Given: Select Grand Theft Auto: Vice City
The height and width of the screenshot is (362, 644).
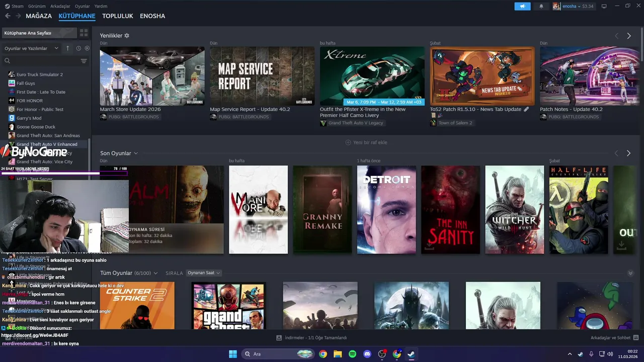Looking at the screenshot, I should pyautogui.click(x=45, y=162).
